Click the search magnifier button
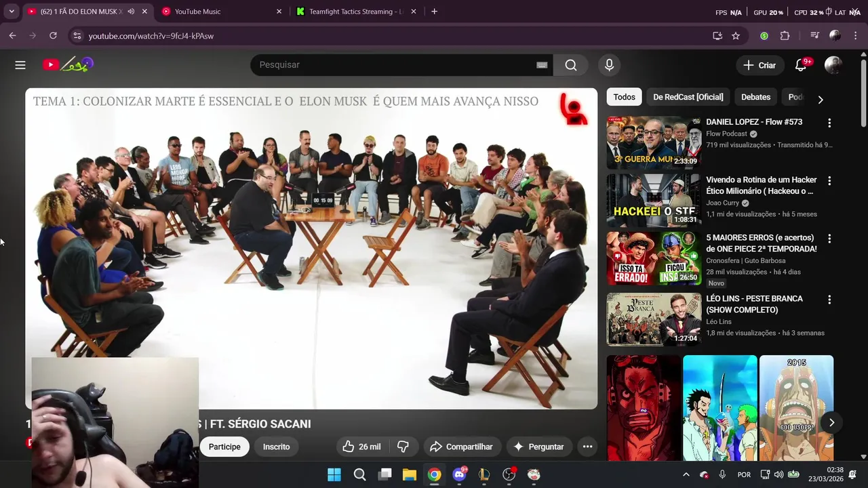 pos(571,65)
